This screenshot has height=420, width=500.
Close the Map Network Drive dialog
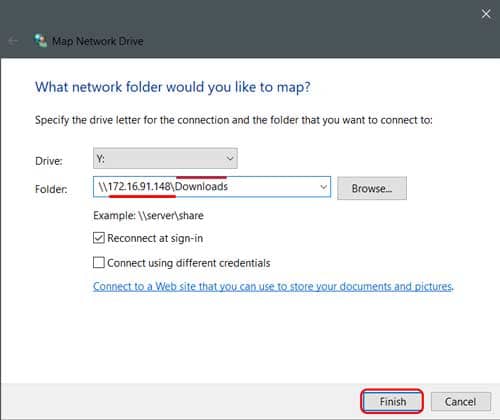(486, 14)
